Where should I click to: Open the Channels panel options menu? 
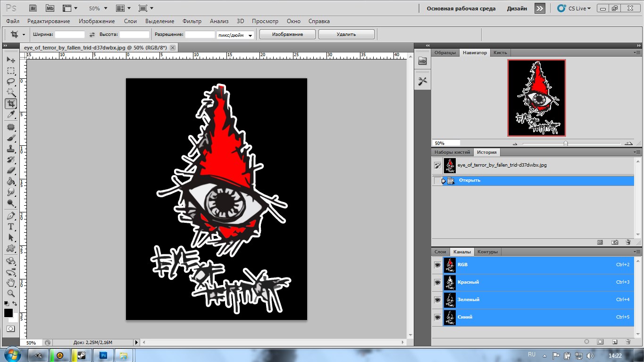tap(636, 252)
